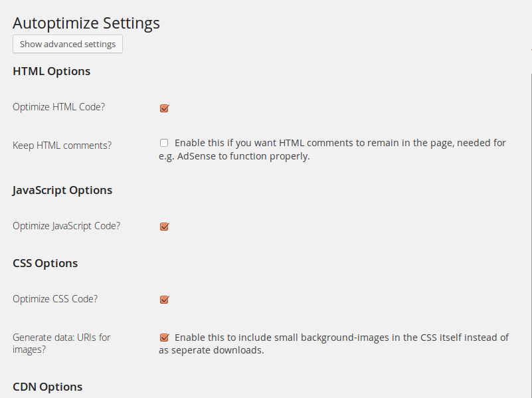This screenshot has width=532, height=398.
Task: Click the "Optimize HTML Code?" label
Action: pos(58,107)
